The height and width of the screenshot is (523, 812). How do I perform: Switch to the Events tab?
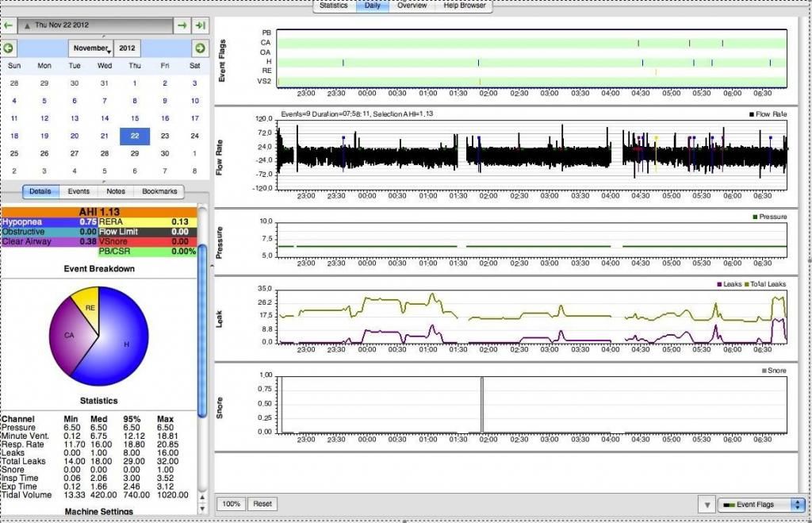click(79, 191)
